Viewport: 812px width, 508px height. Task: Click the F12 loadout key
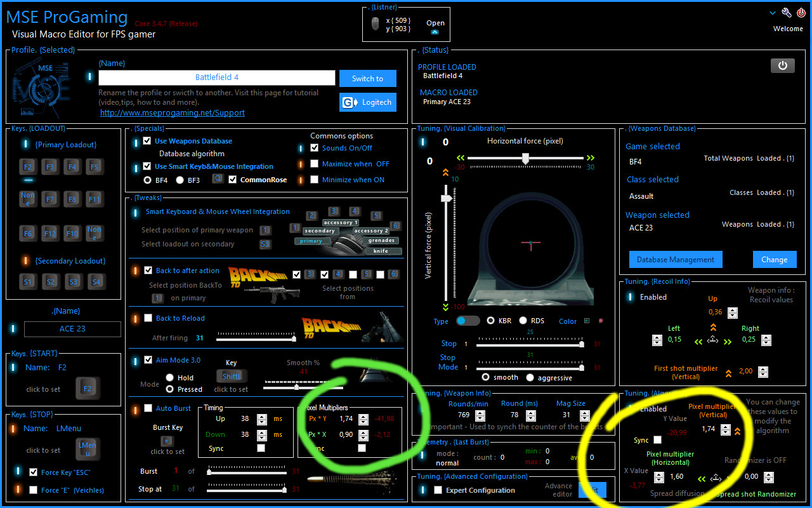(50, 234)
